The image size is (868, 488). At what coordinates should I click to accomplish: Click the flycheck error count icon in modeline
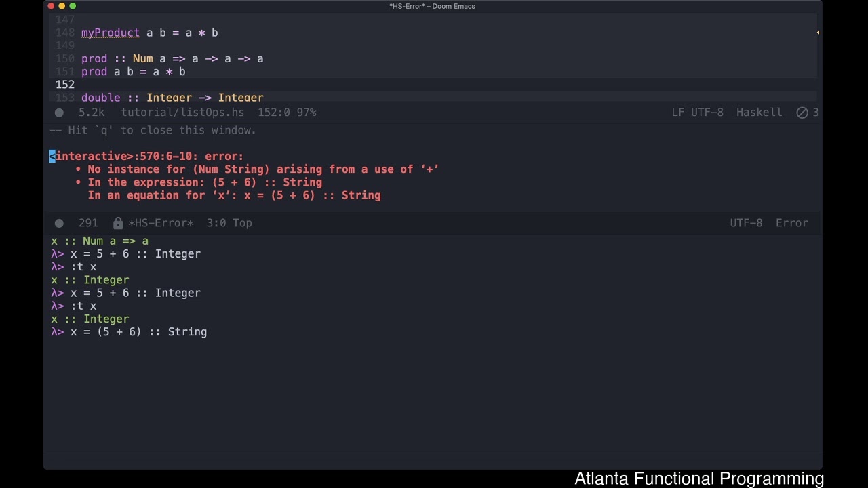pyautogui.click(x=802, y=113)
